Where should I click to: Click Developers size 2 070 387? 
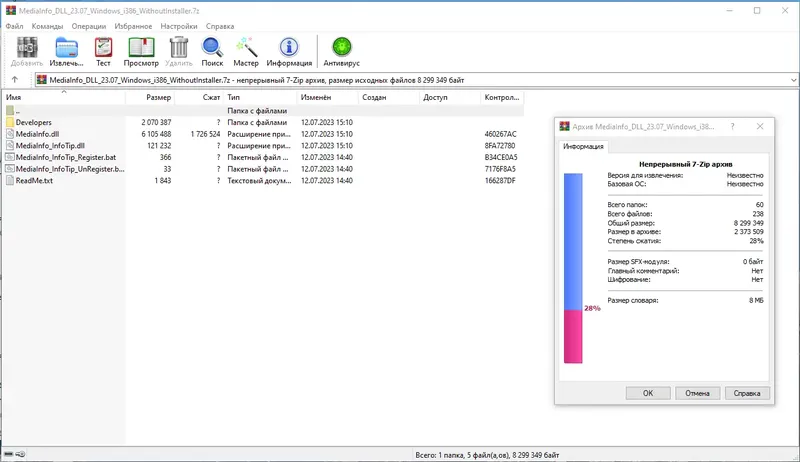156,122
